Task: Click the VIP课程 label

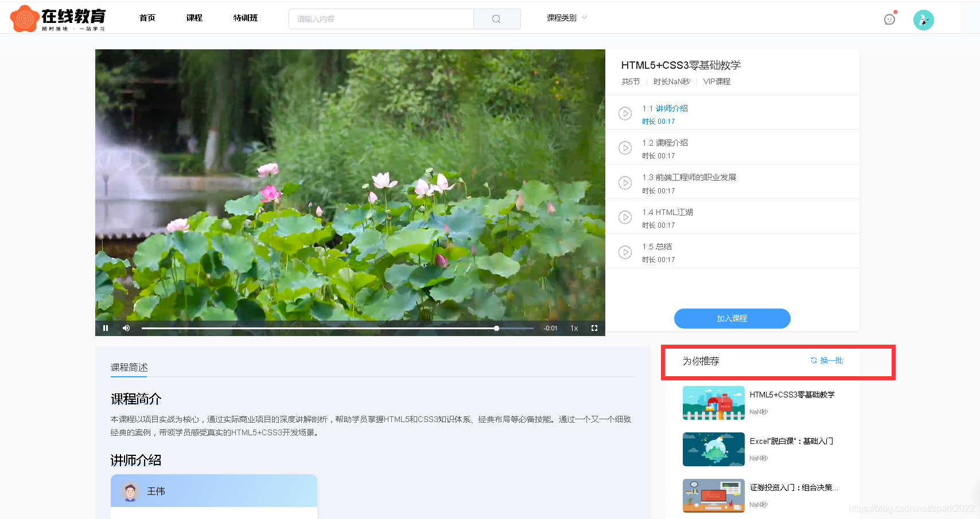Action: pos(717,81)
